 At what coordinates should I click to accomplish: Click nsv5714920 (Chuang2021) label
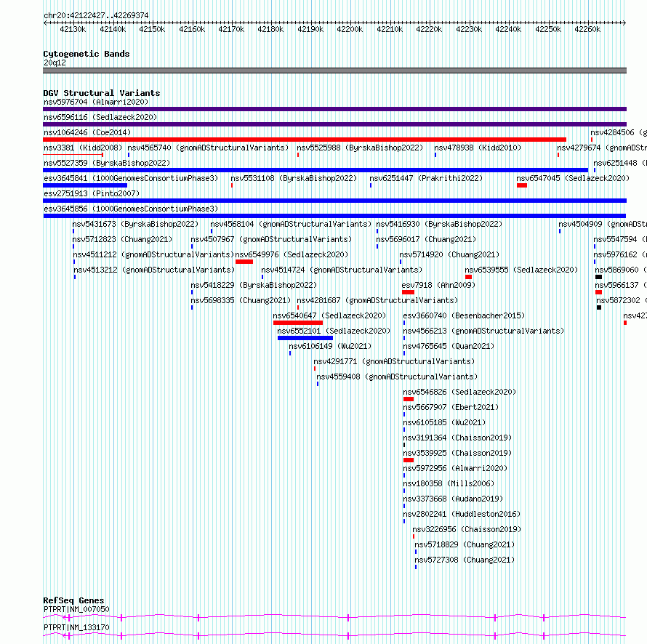coord(449,254)
